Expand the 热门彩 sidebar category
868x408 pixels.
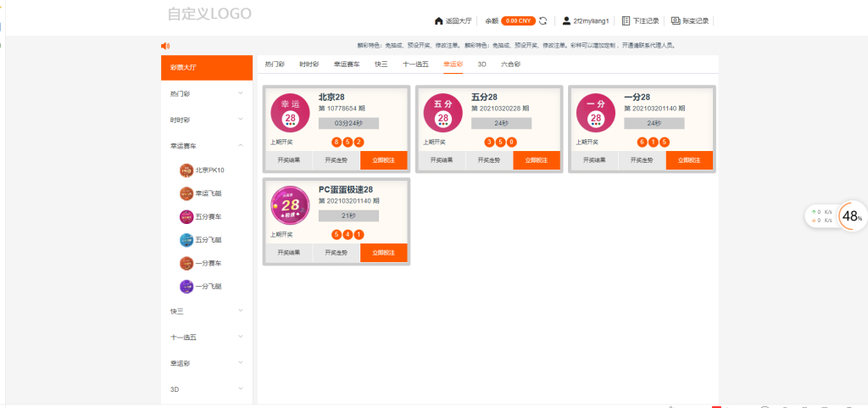(240, 93)
